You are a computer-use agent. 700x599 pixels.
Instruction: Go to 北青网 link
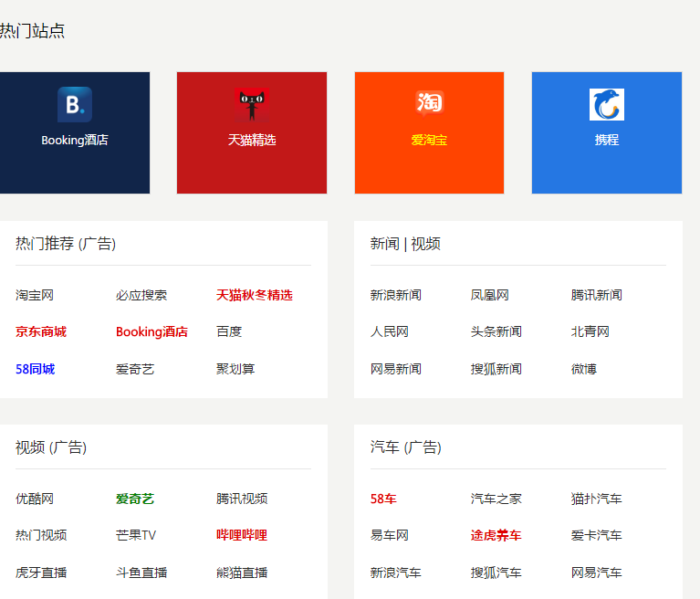[x=590, y=331]
